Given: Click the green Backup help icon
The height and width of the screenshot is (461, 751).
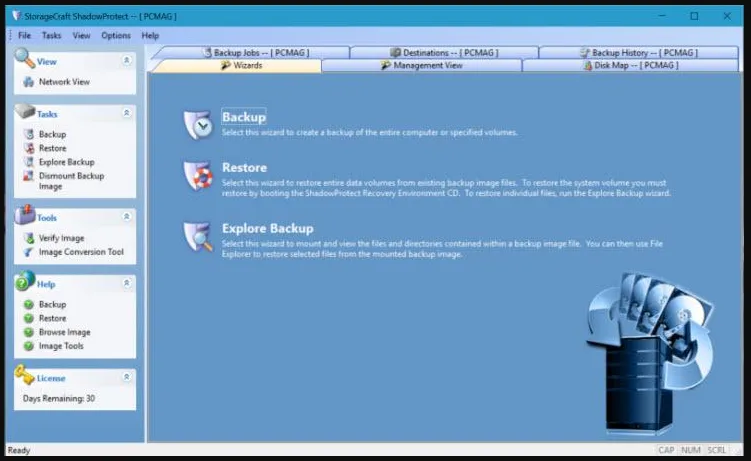Looking at the screenshot, I should (x=29, y=304).
